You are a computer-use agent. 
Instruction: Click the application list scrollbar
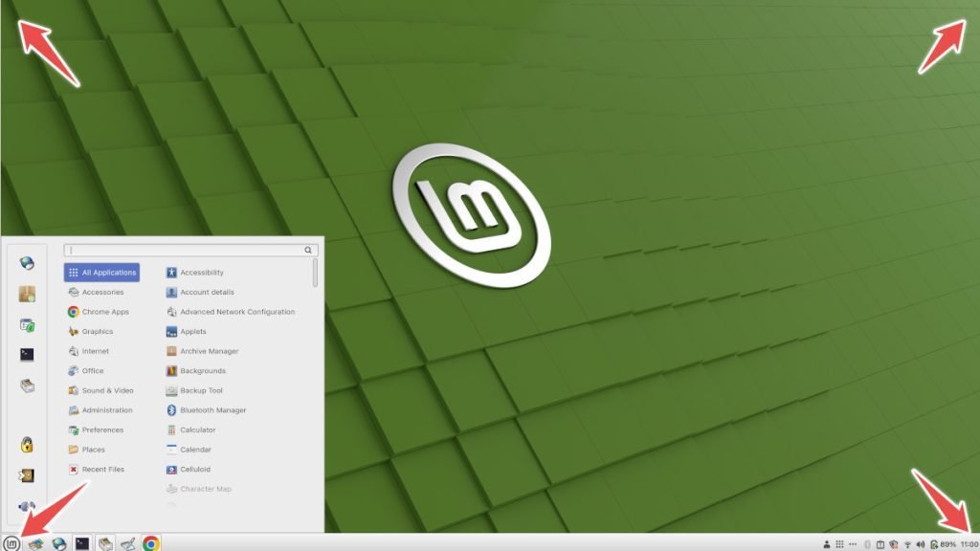tap(315, 273)
